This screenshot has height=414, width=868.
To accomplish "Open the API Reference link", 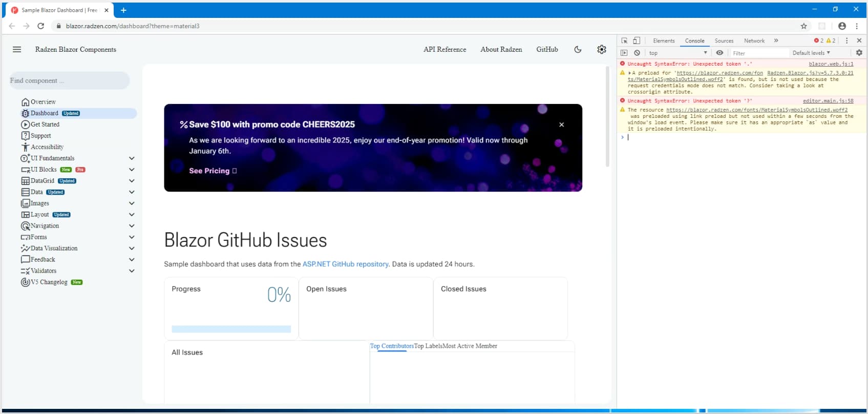I will [444, 49].
